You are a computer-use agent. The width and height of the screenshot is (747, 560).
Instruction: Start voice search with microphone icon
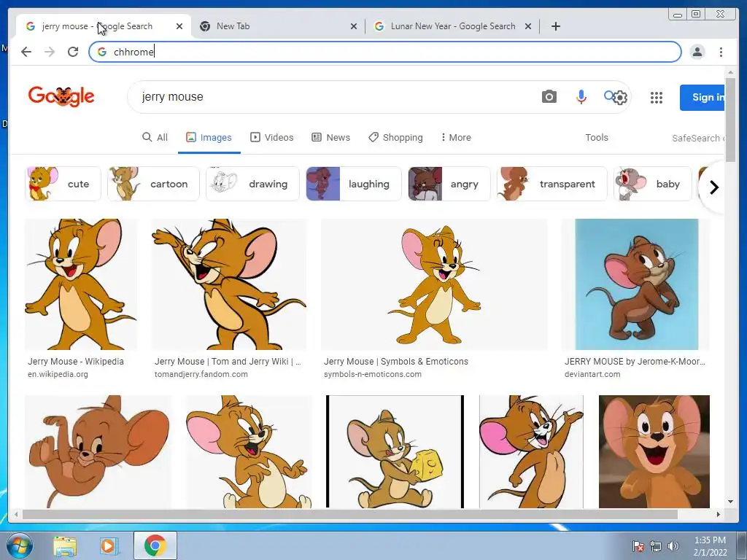tap(581, 97)
